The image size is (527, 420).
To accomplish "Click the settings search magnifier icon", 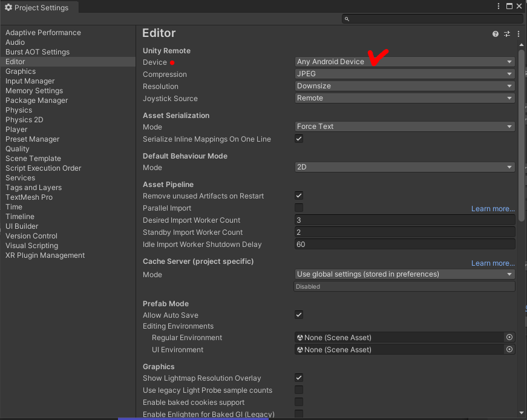I will [x=347, y=19].
